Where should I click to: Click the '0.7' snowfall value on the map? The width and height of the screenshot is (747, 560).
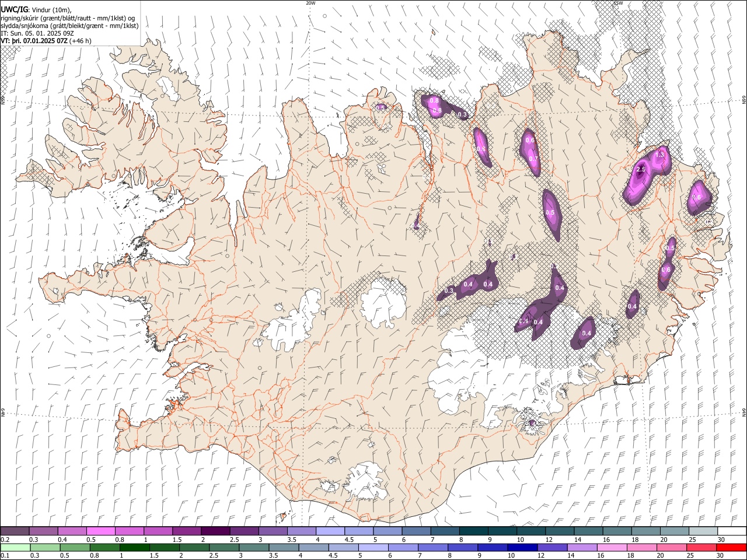pyautogui.click(x=533, y=159)
